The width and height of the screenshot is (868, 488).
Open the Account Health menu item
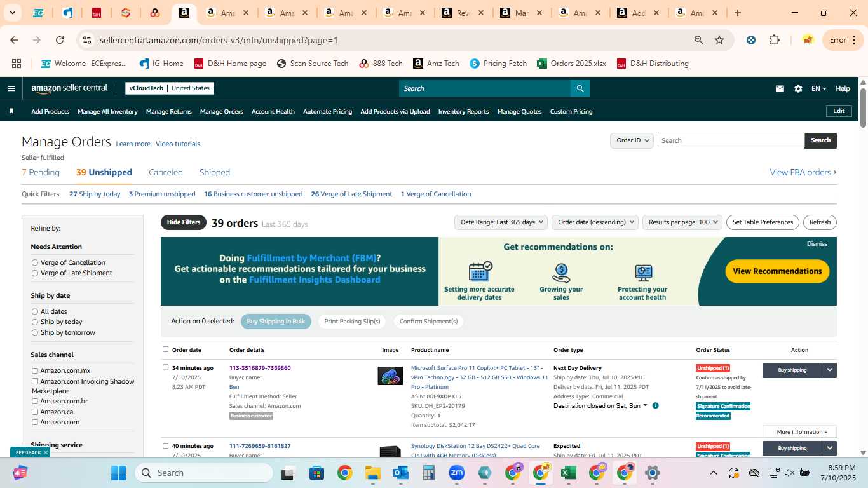[273, 111]
